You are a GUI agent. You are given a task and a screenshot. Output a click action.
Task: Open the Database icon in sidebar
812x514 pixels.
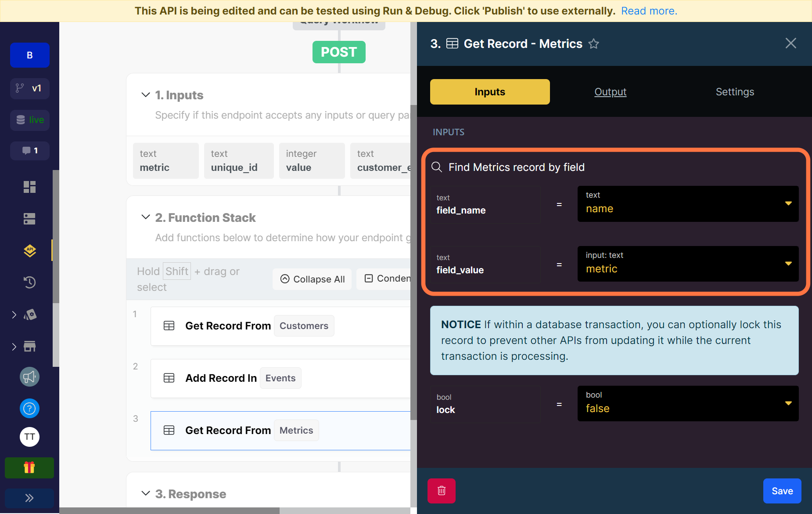point(29,219)
